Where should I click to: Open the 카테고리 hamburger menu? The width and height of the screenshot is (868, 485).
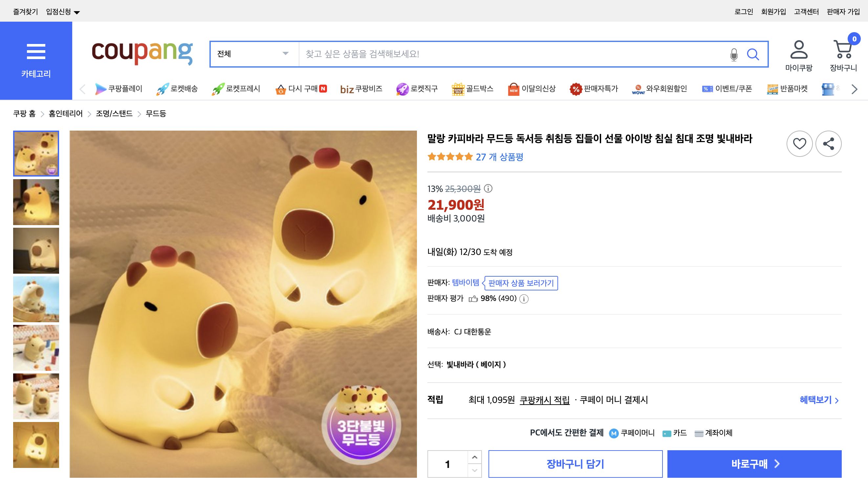(x=36, y=52)
